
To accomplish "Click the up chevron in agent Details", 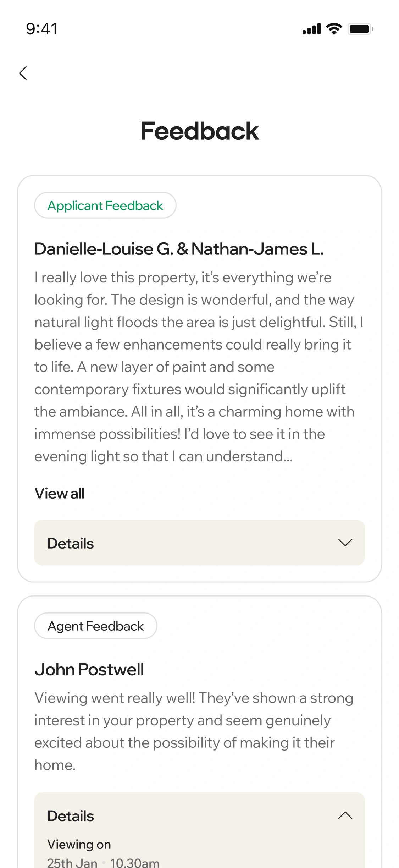I will point(345,815).
